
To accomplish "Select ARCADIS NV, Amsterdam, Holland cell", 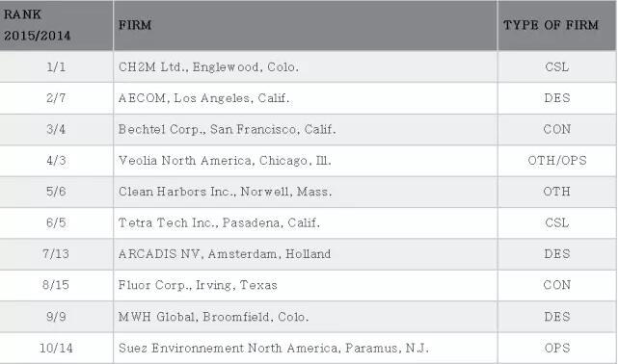I will (305, 254).
